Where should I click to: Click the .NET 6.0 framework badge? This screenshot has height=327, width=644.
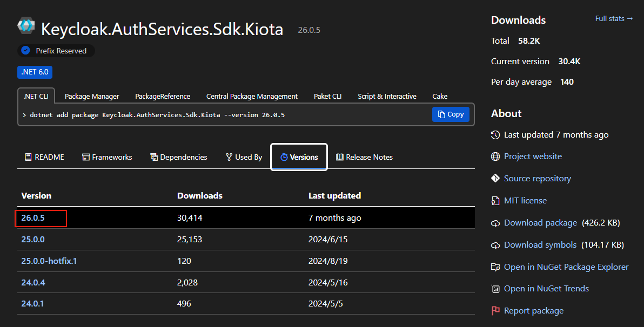point(35,72)
